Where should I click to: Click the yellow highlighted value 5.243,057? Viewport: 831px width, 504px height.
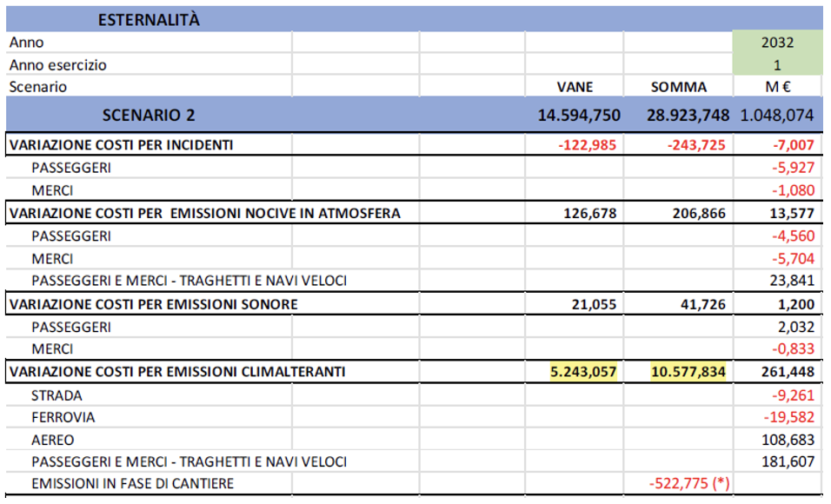(x=583, y=372)
